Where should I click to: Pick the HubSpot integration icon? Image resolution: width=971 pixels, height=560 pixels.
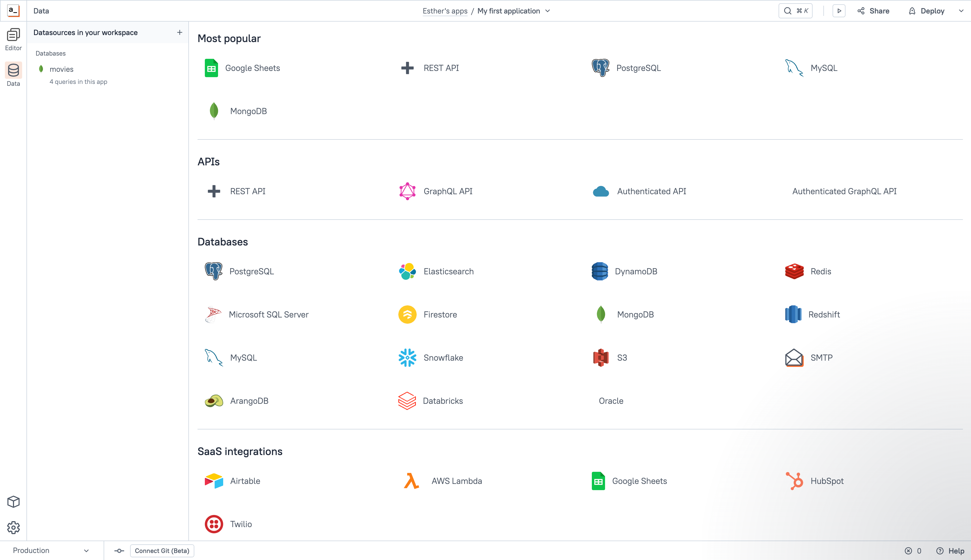pos(794,481)
